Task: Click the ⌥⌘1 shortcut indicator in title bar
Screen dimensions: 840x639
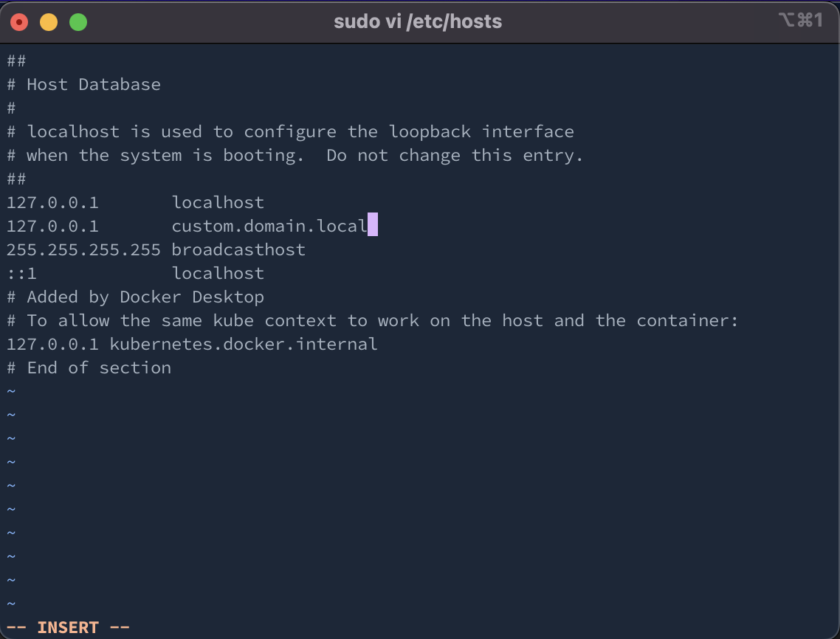Action: [800, 21]
